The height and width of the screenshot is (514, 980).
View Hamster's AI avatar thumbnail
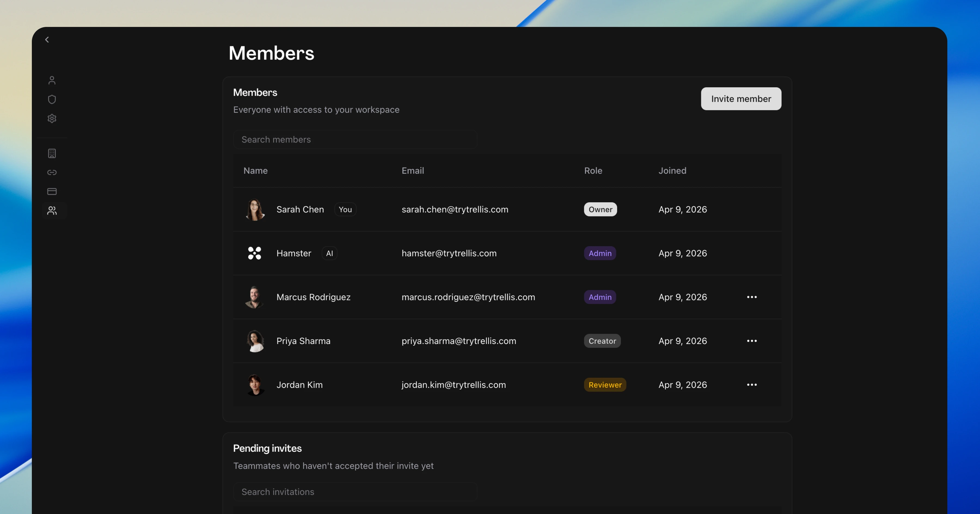(255, 253)
